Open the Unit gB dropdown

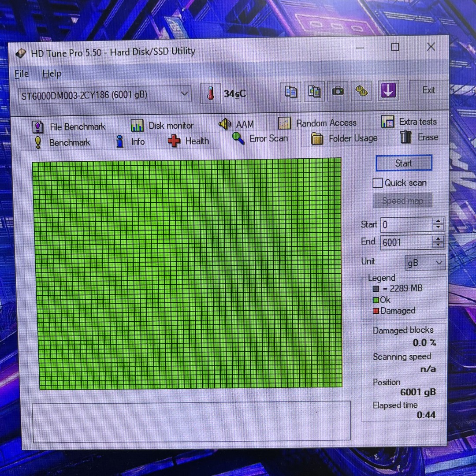[x=425, y=263]
